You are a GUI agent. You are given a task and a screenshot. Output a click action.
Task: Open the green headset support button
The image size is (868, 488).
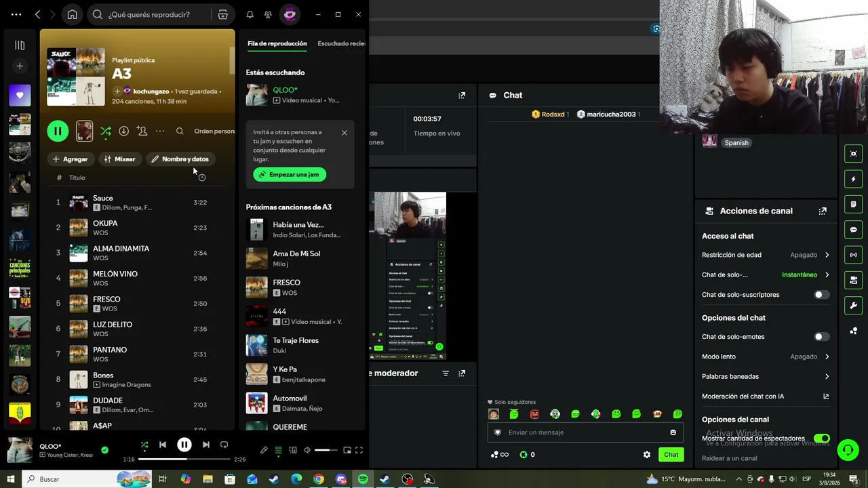pyautogui.click(x=847, y=450)
